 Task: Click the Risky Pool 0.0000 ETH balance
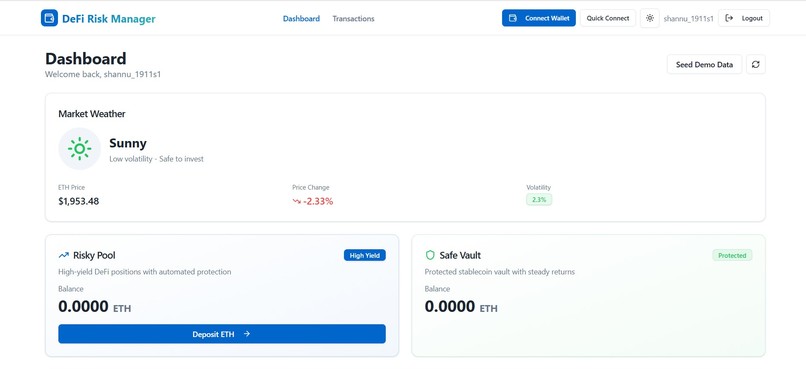tap(95, 307)
